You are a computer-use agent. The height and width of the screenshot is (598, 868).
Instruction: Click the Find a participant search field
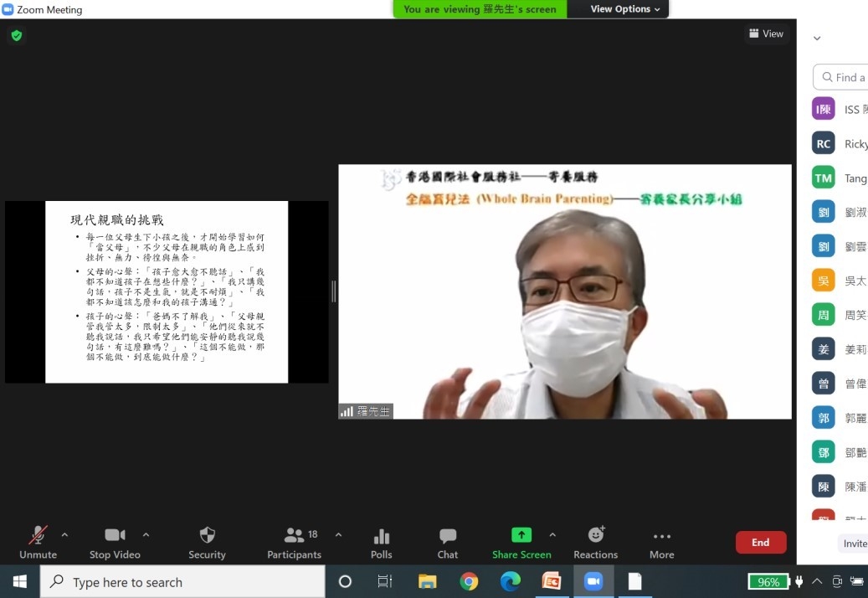[845, 77]
